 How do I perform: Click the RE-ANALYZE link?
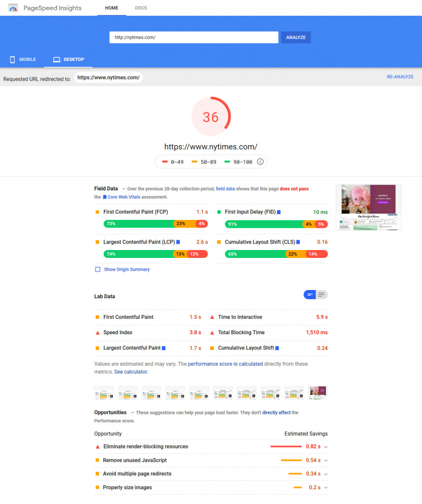point(400,77)
